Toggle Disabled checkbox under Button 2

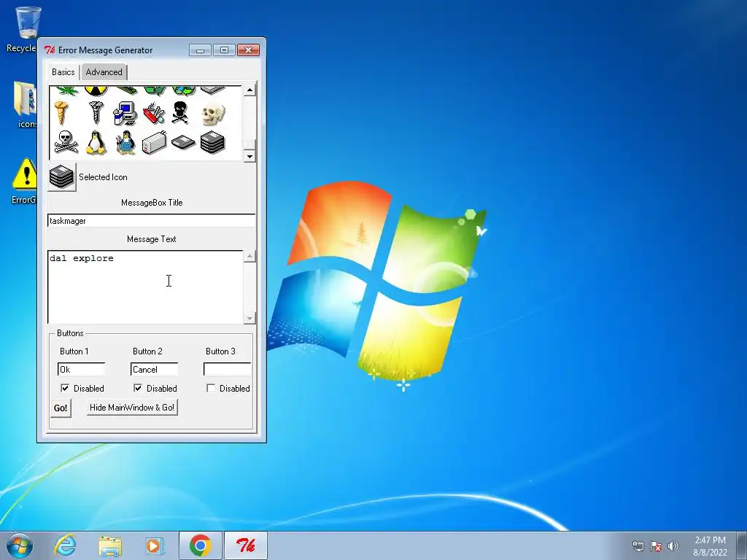point(138,388)
